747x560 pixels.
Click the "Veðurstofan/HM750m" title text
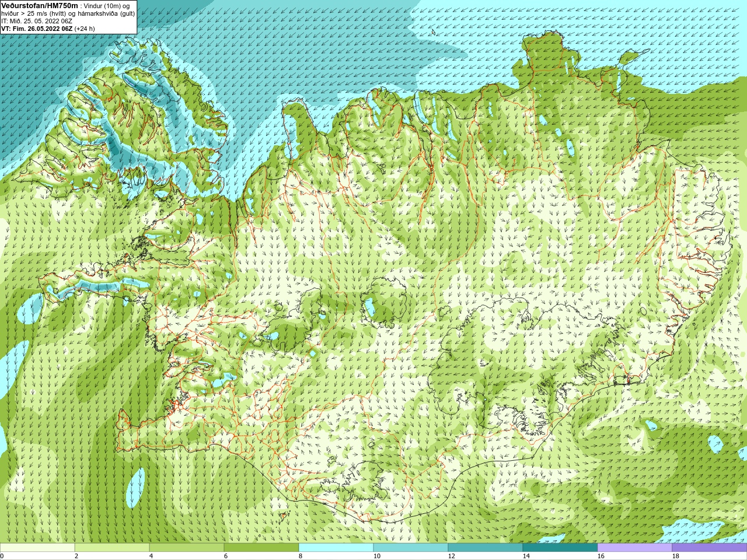coord(39,5)
